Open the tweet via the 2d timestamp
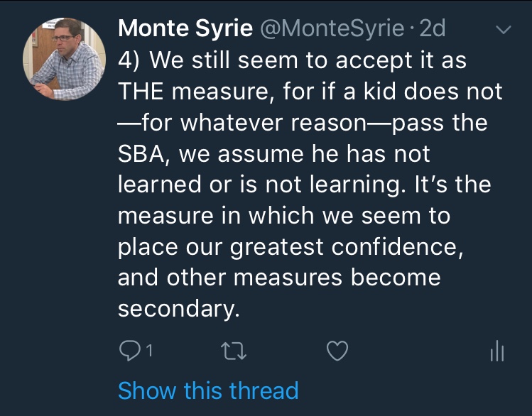Image resolution: width=532 pixels, height=416 pixels. pyautogui.click(x=432, y=28)
